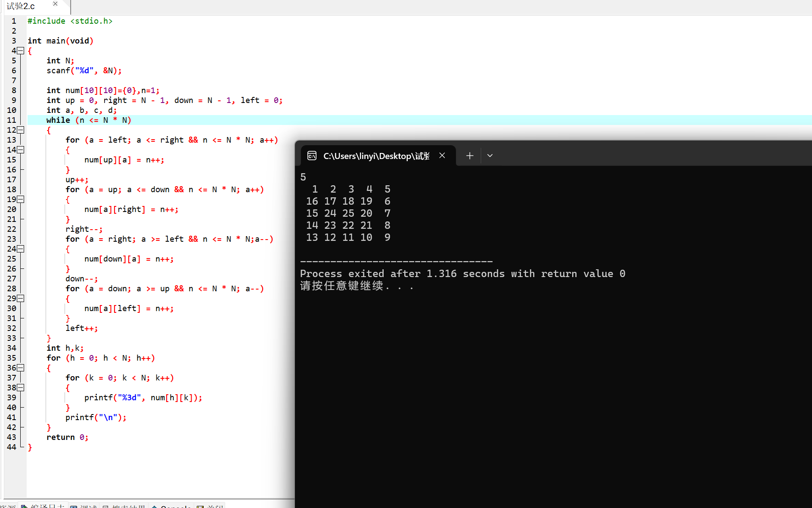Open the 调试 bottom panel tab
812x508 pixels.
tap(84, 505)
